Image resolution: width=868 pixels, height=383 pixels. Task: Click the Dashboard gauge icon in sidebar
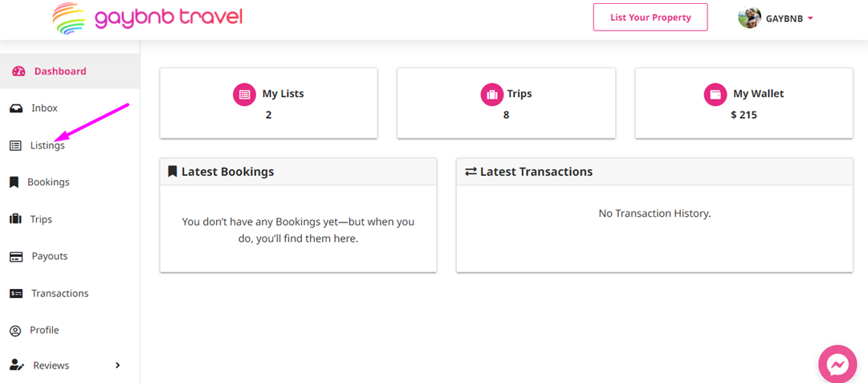18,71
